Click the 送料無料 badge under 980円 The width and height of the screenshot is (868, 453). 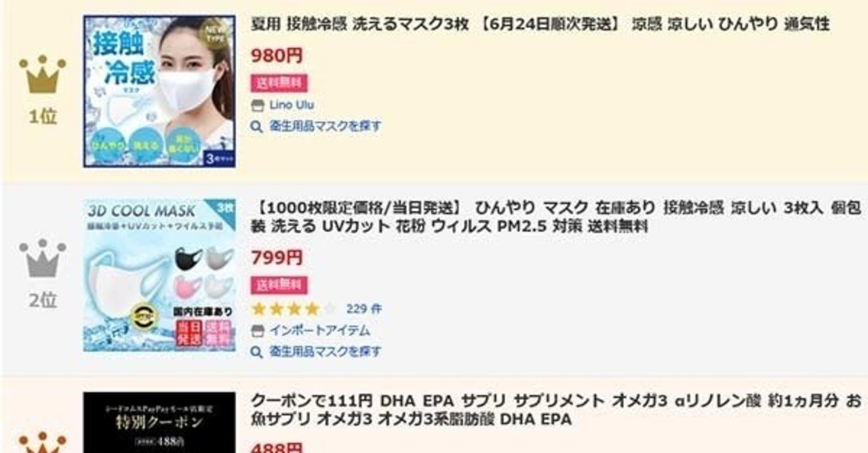[x=279, y=83]
